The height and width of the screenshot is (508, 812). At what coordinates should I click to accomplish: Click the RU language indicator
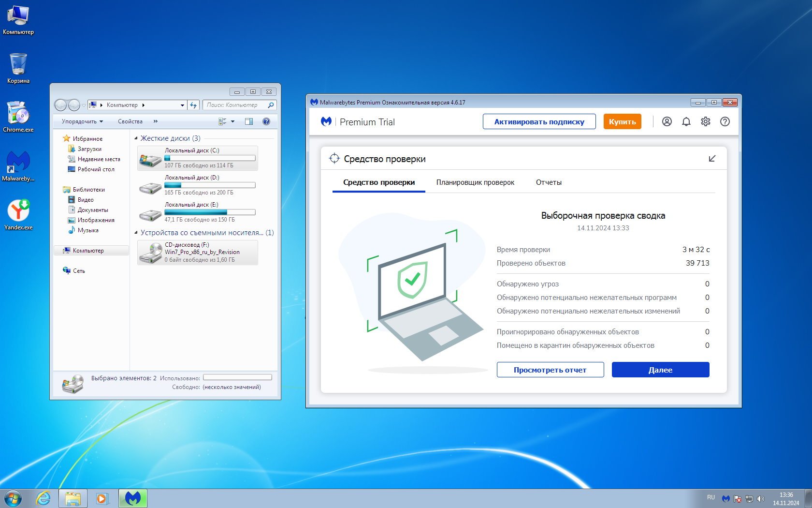[x=711, y=497]
